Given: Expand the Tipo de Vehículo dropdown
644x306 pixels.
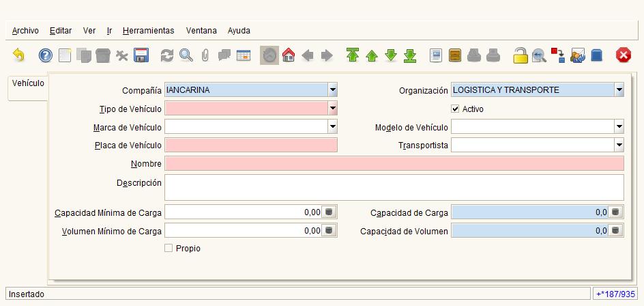Looking at the screenshot, I should click(x=333, y=108).
